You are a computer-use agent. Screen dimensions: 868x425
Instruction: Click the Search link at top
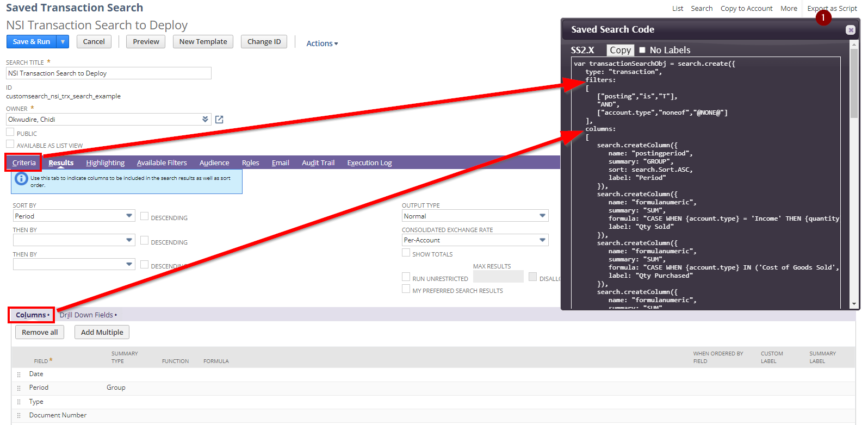point(702,8)
